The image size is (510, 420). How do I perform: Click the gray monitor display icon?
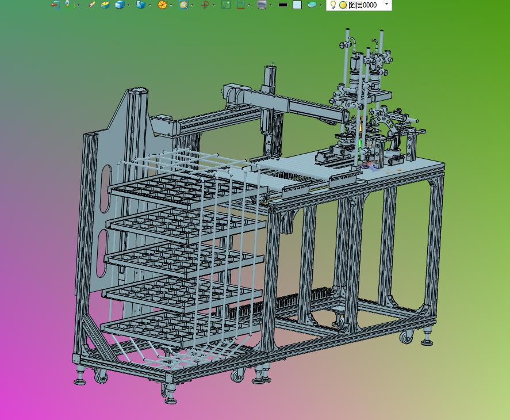[x=262, y=5]
